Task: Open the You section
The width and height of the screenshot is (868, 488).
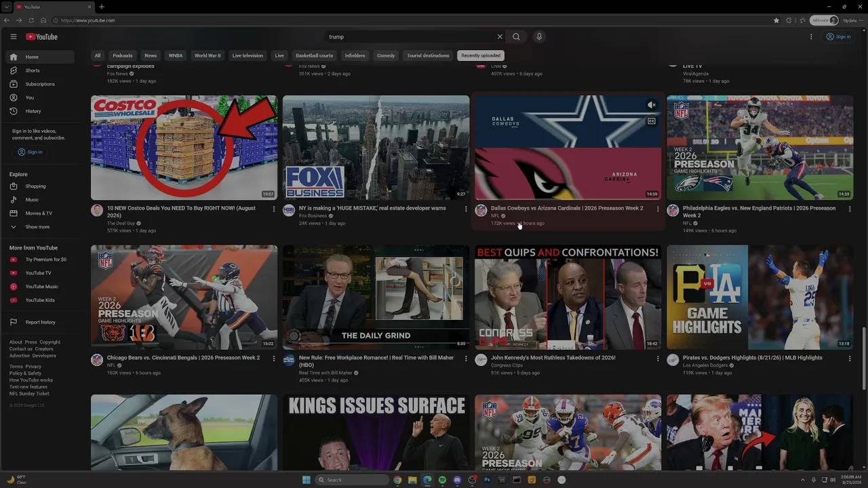Action: coord(41,98)
